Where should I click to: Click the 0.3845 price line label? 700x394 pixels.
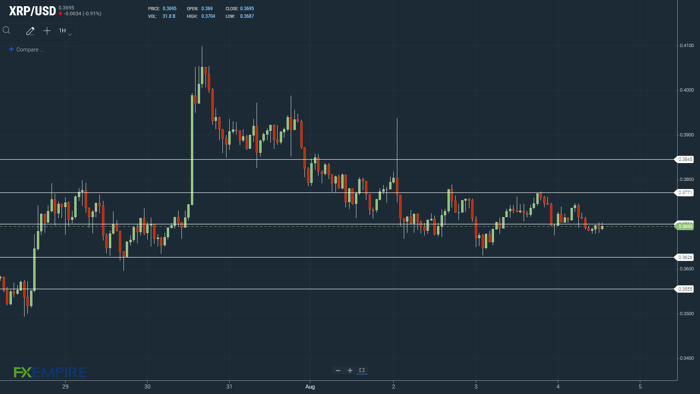685,159
